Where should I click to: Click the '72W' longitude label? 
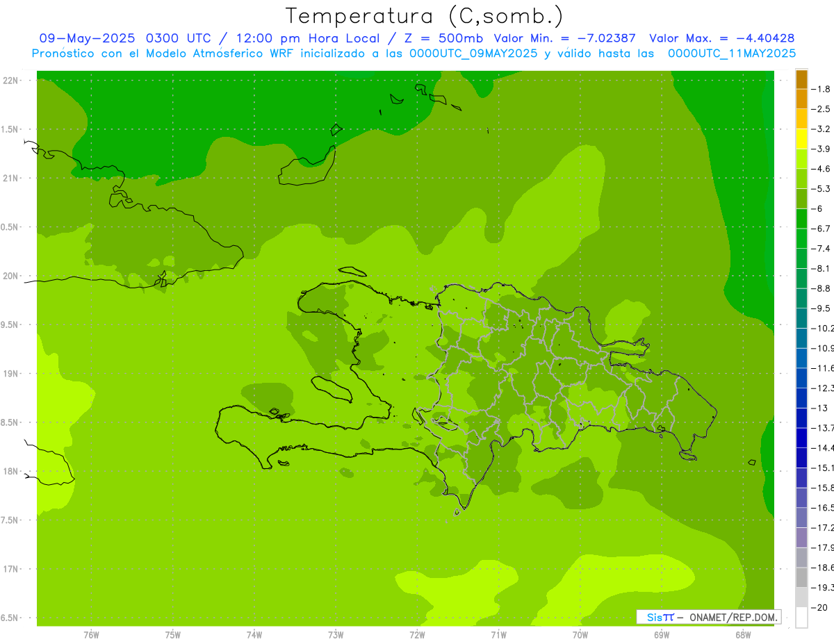(417, 635)
